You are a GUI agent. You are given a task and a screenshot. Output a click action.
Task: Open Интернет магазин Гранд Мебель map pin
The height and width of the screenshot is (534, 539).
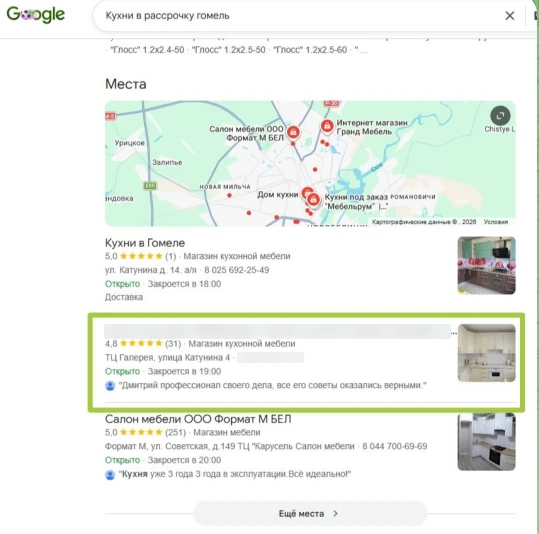327,126
